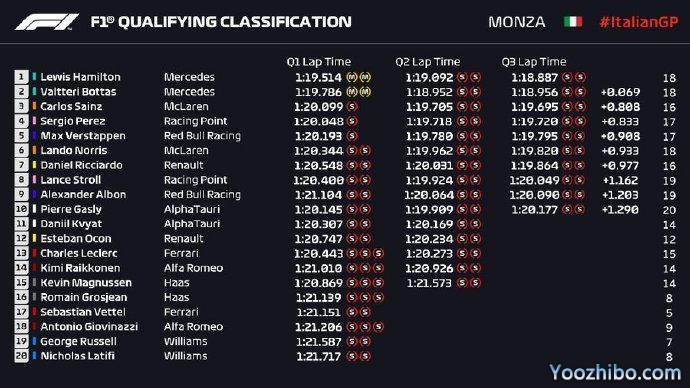The height and width of the screenshot is (388, 690).
Task: Click the position 20 box for Latifi
Action: (x=21, y=355)
